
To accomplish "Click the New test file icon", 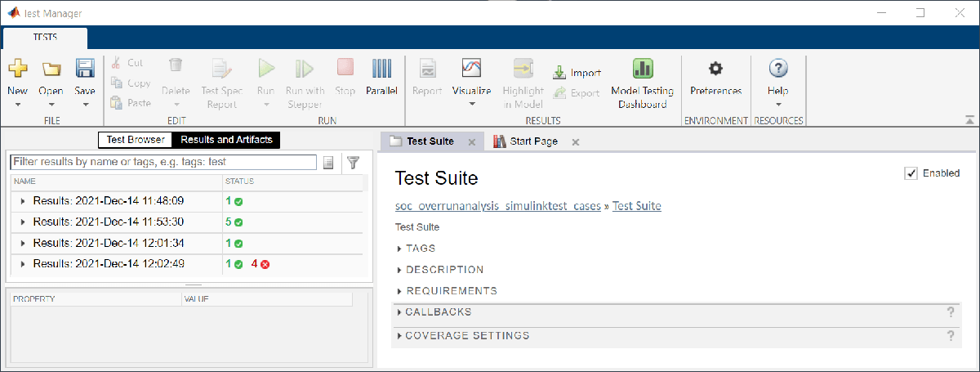I will (x=18, y=69).
